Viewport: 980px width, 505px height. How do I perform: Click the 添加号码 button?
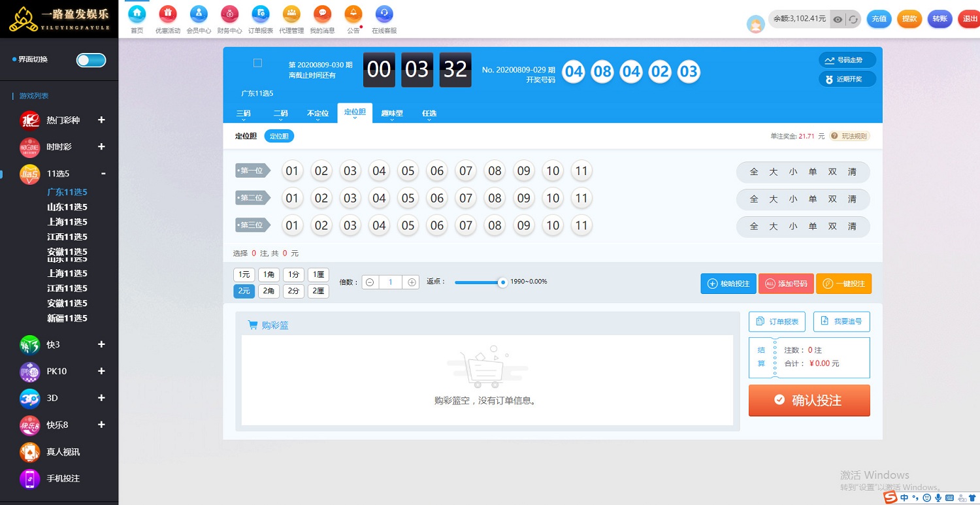click(785, 284)
